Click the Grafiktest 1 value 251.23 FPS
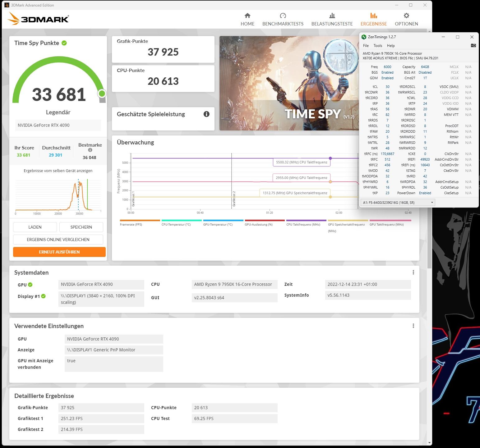 101,418
